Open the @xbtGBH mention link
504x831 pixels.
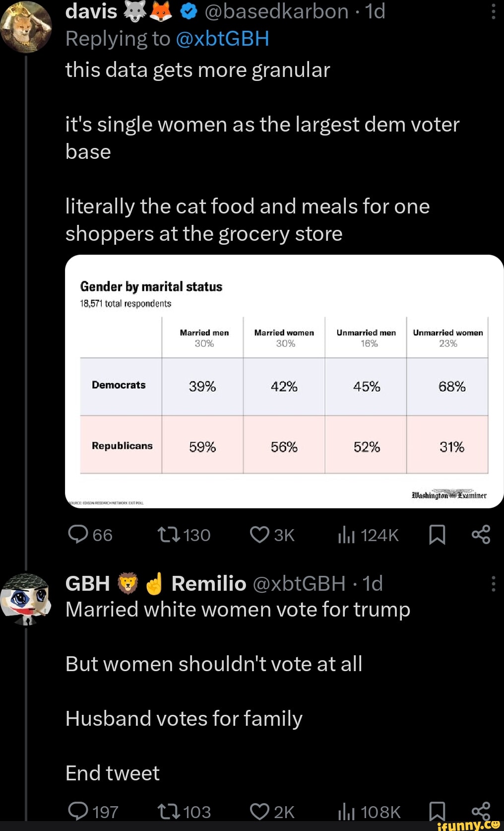(222, 39)
